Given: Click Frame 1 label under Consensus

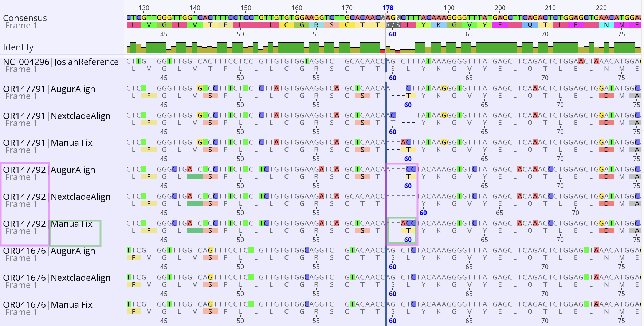Looking at the screenshot, I should (18, 26).
